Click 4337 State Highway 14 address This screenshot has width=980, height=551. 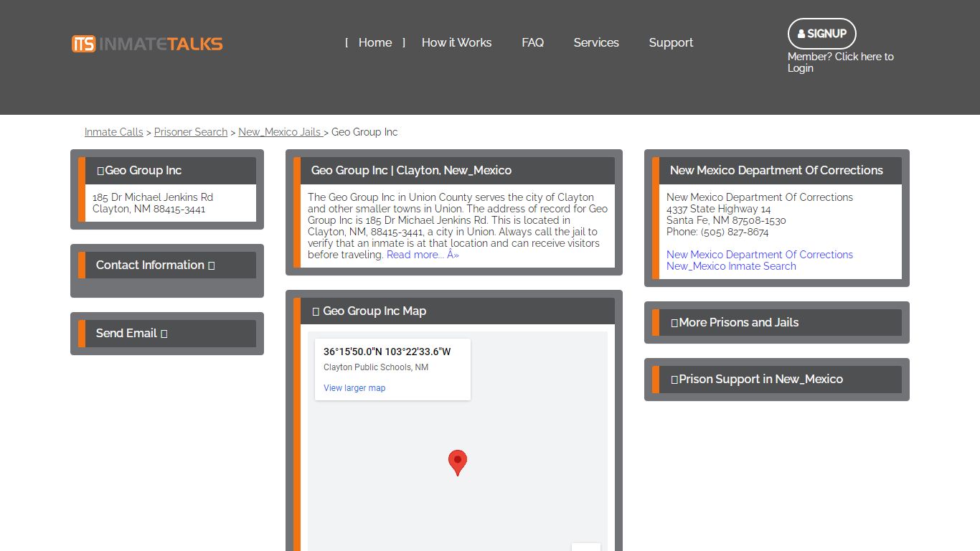click(719, 209)
